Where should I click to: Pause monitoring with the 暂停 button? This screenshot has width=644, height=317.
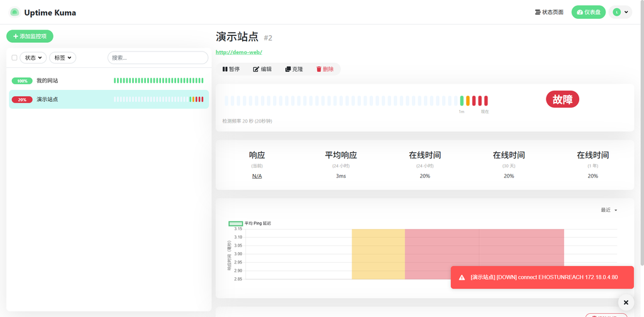point(231,69)
